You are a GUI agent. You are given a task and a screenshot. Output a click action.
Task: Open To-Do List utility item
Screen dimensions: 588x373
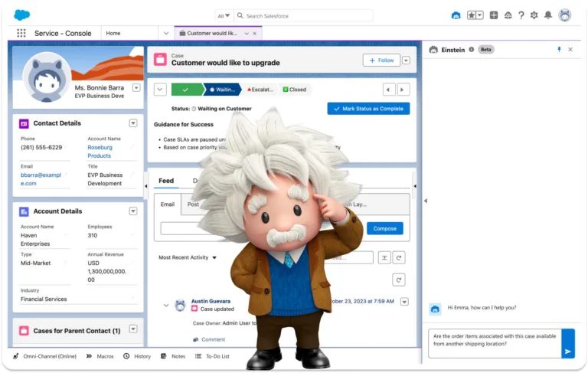[212, 356]
